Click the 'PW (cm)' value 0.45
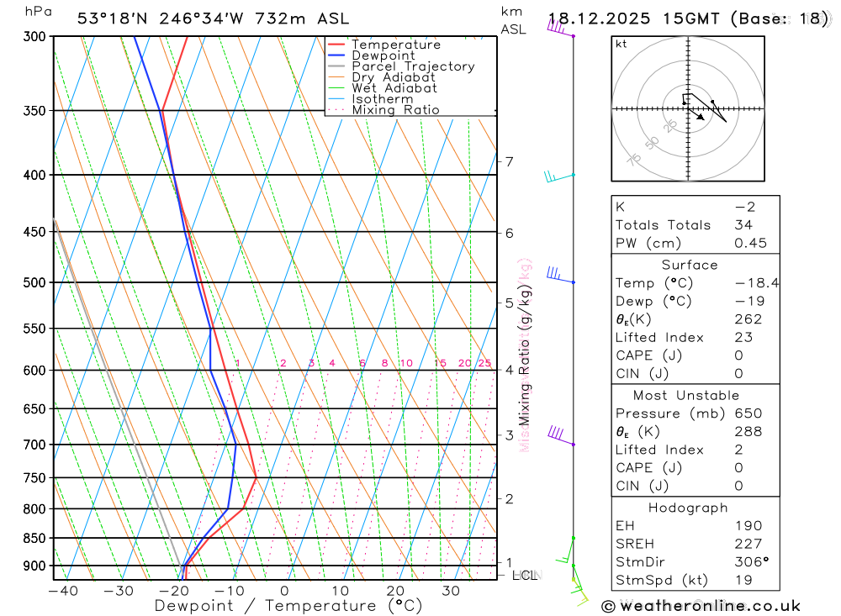This screenshot has width=841, height=616. (x=750, y=244)
